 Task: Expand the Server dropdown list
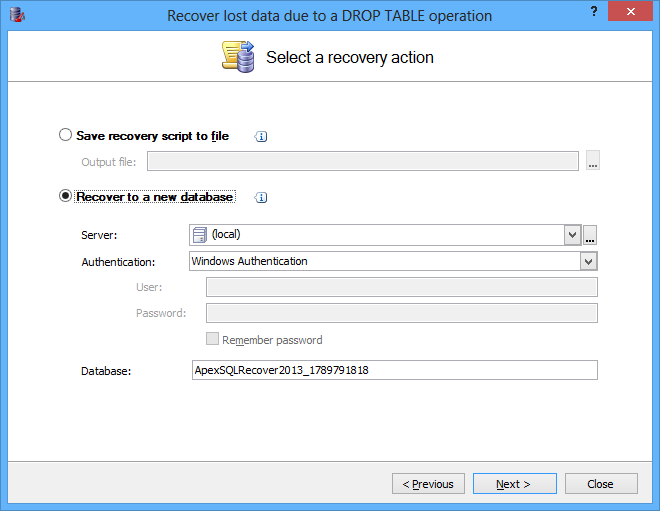[572, 235]
